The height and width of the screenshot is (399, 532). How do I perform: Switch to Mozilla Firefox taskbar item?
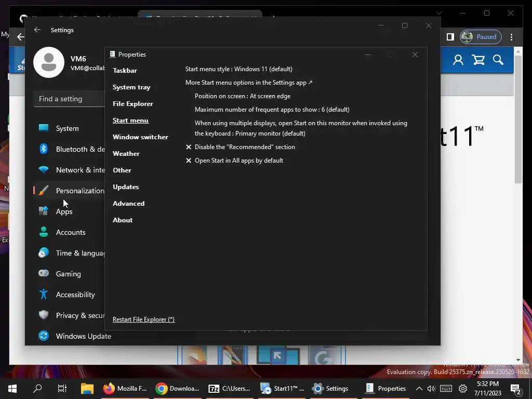125,389
